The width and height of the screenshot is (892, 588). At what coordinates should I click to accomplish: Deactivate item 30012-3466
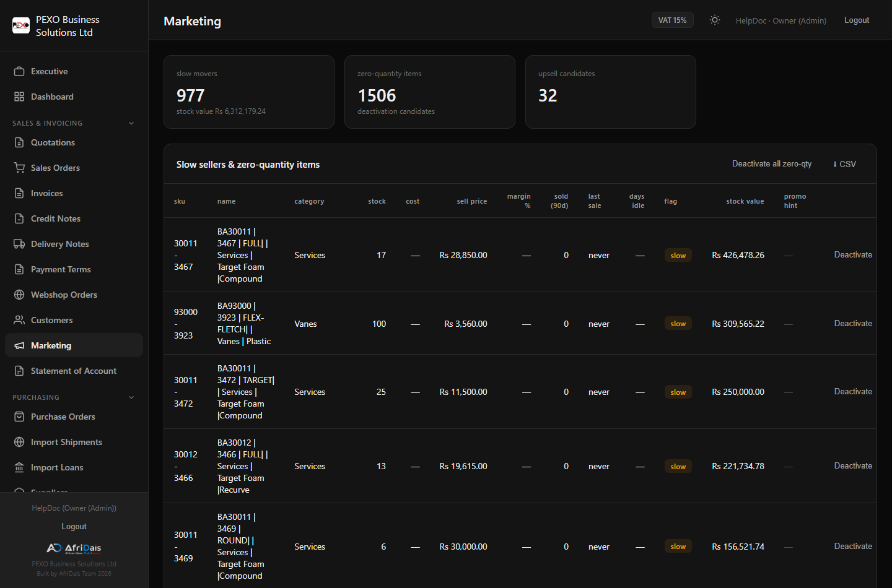[853, 466]
